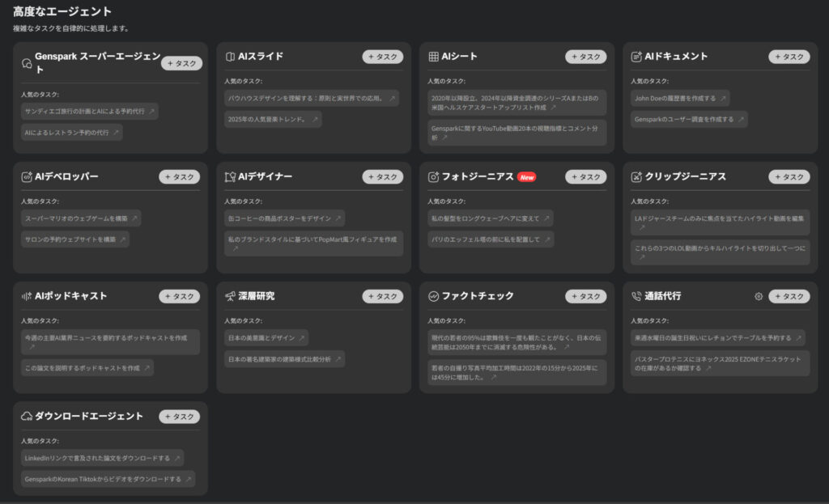Click the ダウンロードエージェント cloud icon
Screen dimensions: 829x504
pos(27,416)
